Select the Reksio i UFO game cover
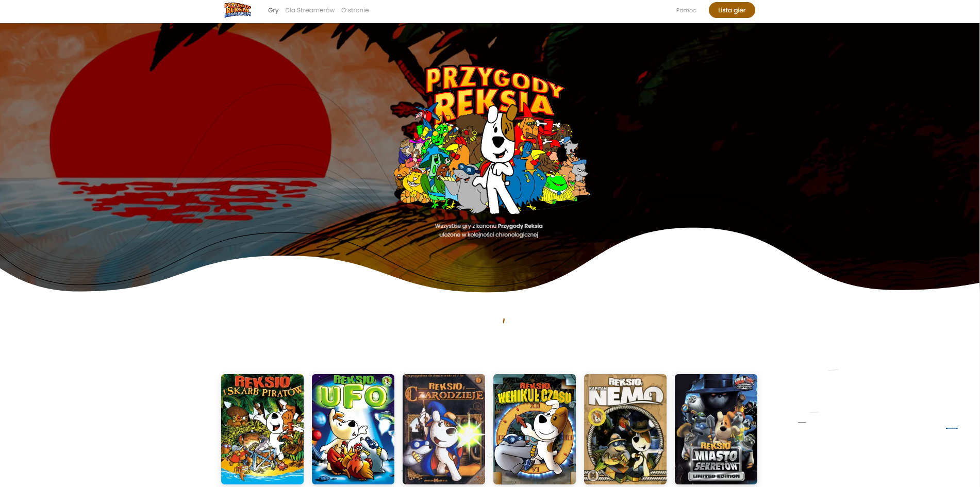Viewport: 980px width, 487px height. [x=353, y=429]
